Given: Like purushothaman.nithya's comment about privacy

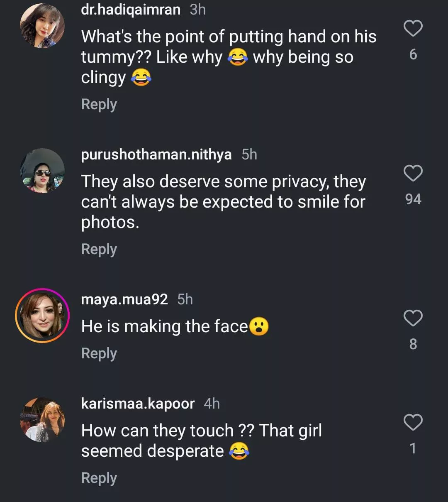Looking at the screenshot, I should click(413, 174).
